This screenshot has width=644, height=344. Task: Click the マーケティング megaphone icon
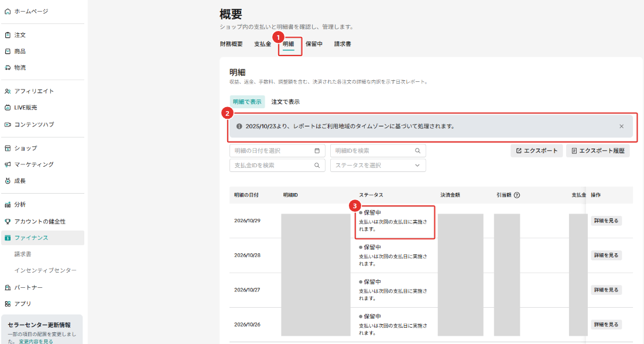[8, 164]
